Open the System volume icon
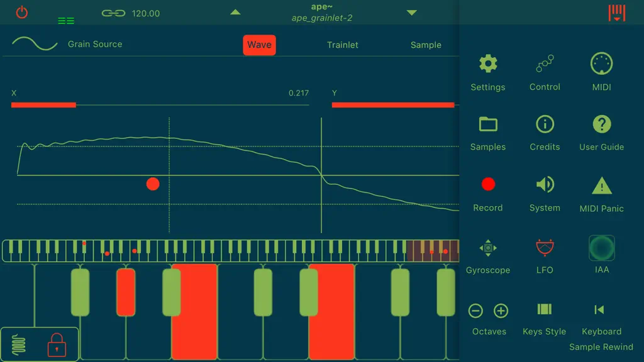644x362 pixels. pyautogui.click(x=545, y=185)
